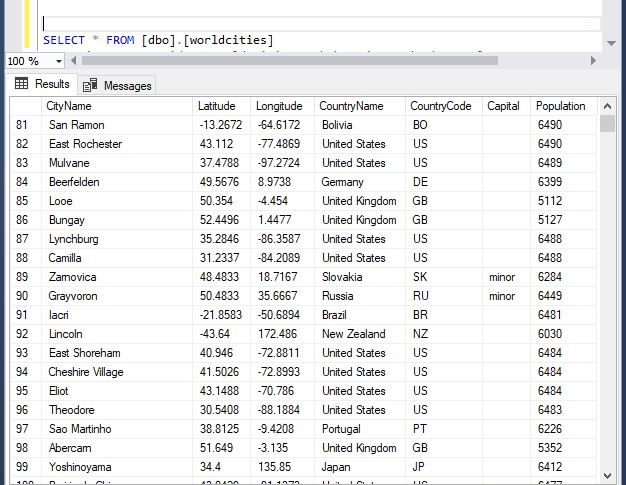
Task: Click the Population column header
Action: coord(560,106)
